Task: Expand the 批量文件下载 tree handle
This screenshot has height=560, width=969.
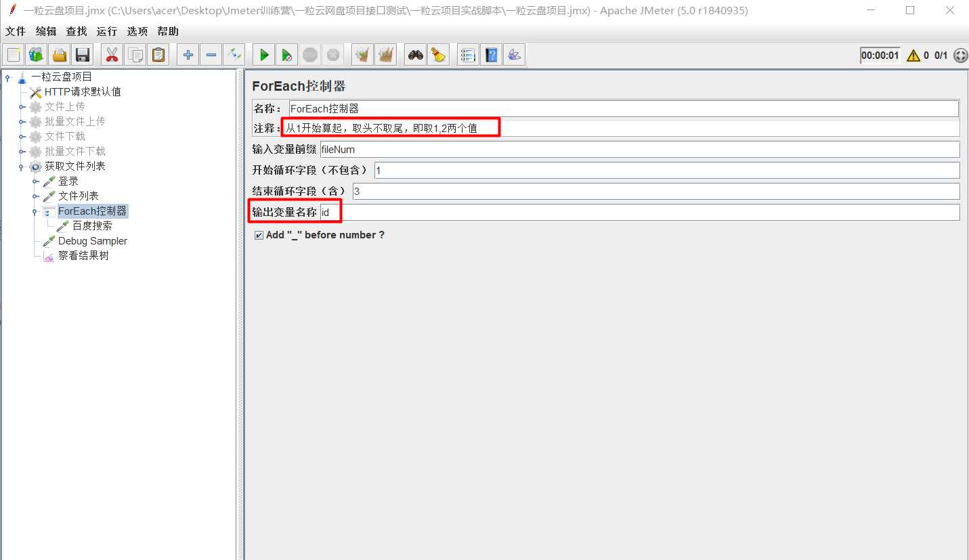Action: pos(22,152)
